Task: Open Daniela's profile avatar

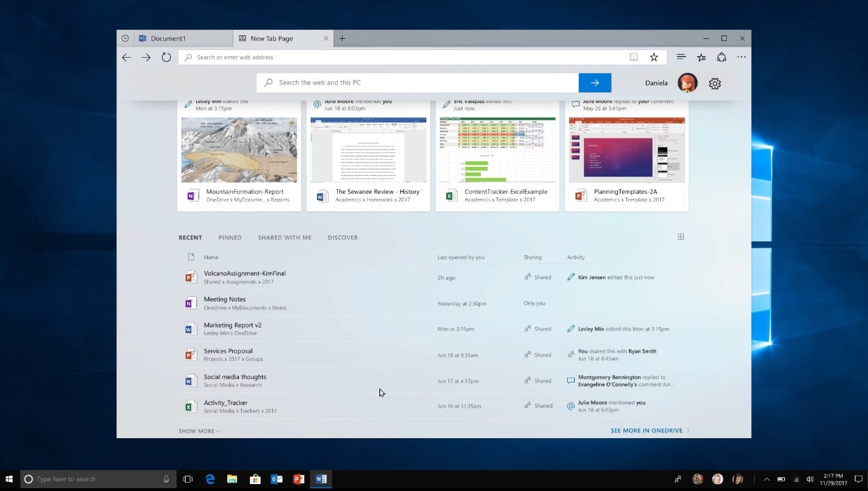Action: coord(687,83)
